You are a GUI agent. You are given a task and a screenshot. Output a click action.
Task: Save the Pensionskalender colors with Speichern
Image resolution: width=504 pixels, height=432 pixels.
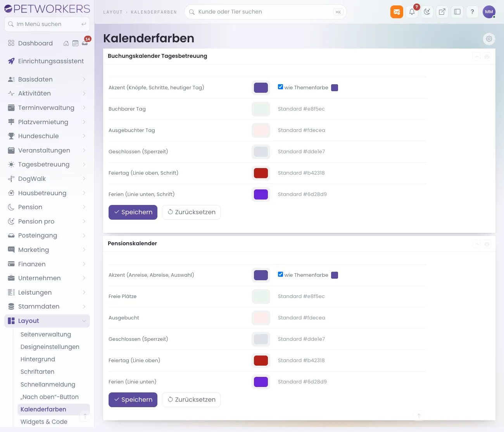tap(133, 400)
